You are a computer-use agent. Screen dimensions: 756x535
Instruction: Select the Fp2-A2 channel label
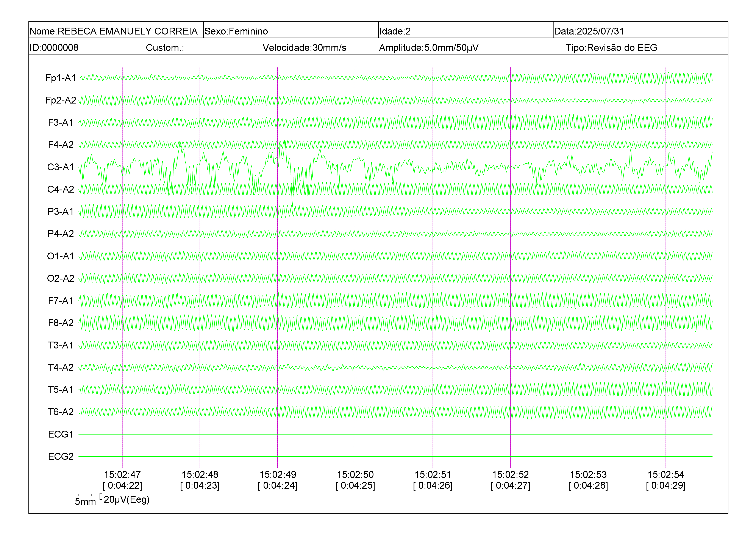coord(61,100)
